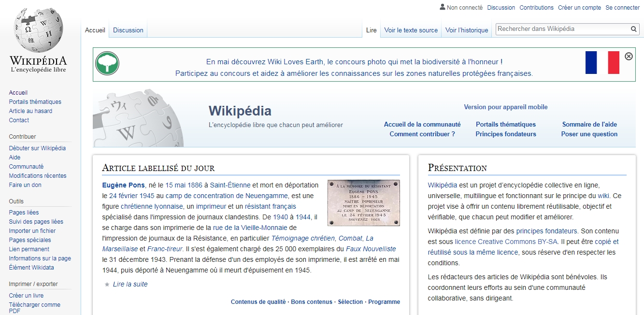Open the Eugène Pons memorial plaque thumbnail
The image size is (644, 315).
[x=363, y=203]
